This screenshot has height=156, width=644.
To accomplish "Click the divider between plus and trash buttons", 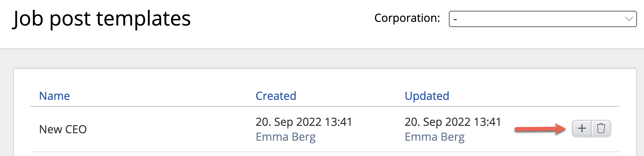I will coord(592,128).
